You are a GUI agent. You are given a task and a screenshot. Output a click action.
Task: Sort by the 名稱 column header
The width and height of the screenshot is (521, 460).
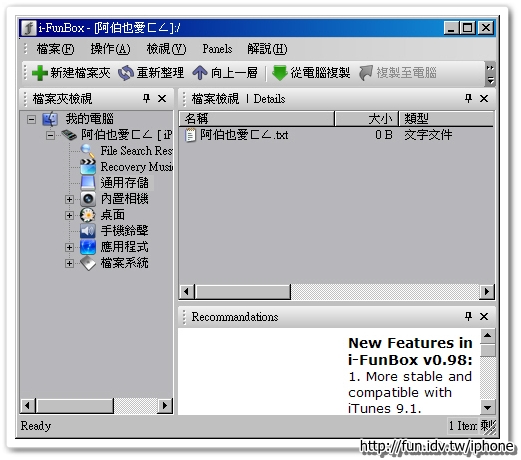(257, 119)
